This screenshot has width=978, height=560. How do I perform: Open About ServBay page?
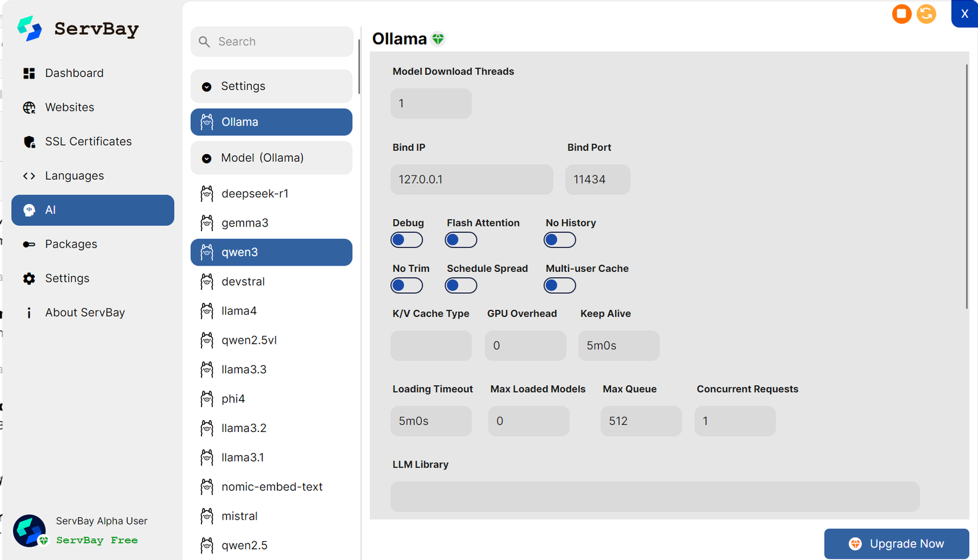tap(93, 313)
